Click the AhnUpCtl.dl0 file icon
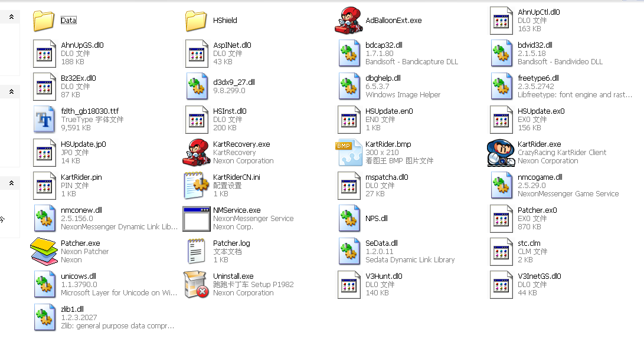The width and height of the screenshot is (644, 359). tap(501, 21)
